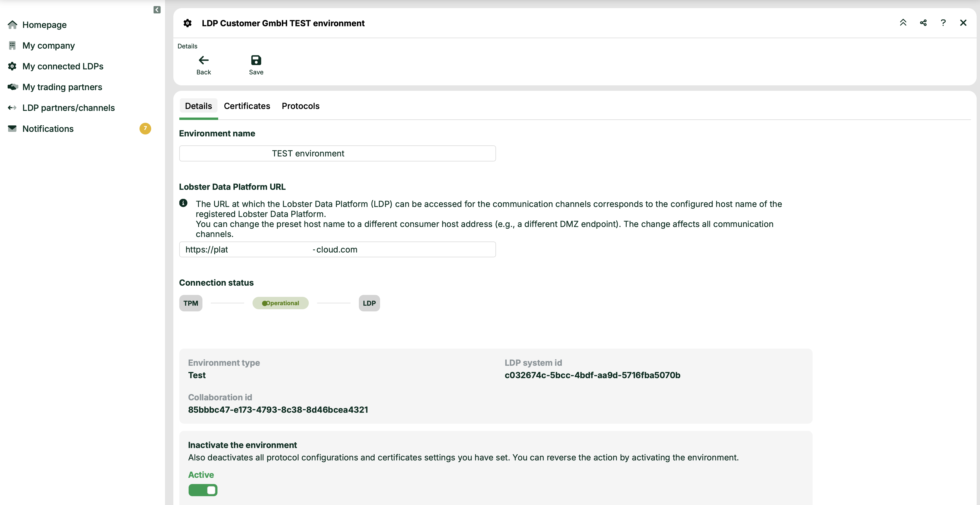The width and height of the screenshot is (980, 505).
Task: Click the My company building icon
Action: (12, 46)
